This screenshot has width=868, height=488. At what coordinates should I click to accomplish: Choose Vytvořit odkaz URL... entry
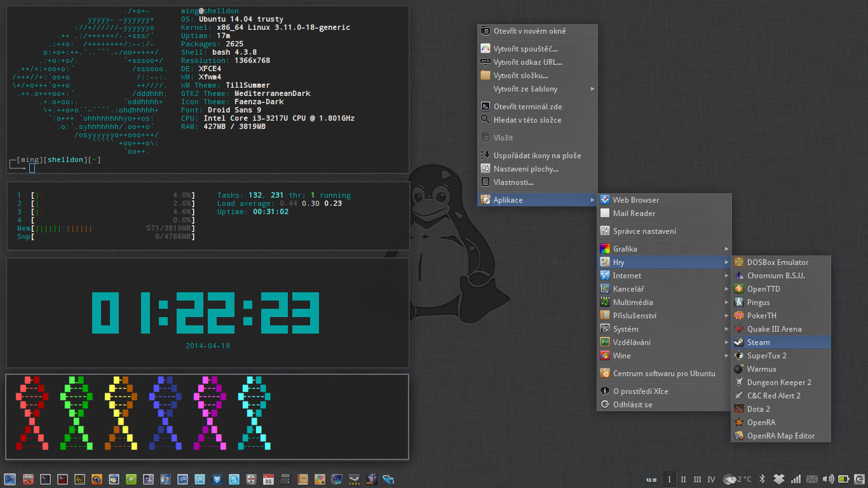(x=538, y=62)
